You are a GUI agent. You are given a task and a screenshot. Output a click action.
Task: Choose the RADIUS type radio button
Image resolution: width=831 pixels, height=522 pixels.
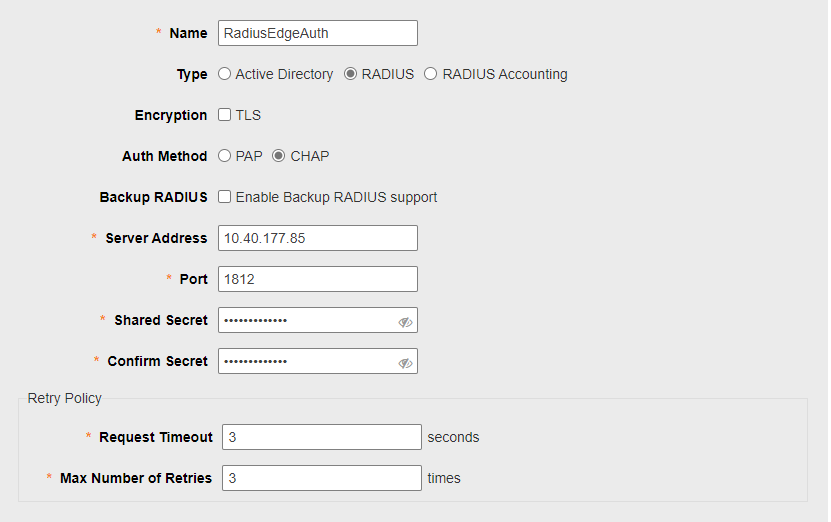point(350,74)
